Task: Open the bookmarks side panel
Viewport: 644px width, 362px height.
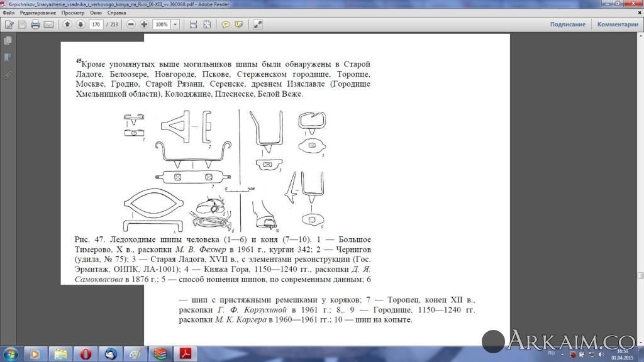Action: (8, 58)
